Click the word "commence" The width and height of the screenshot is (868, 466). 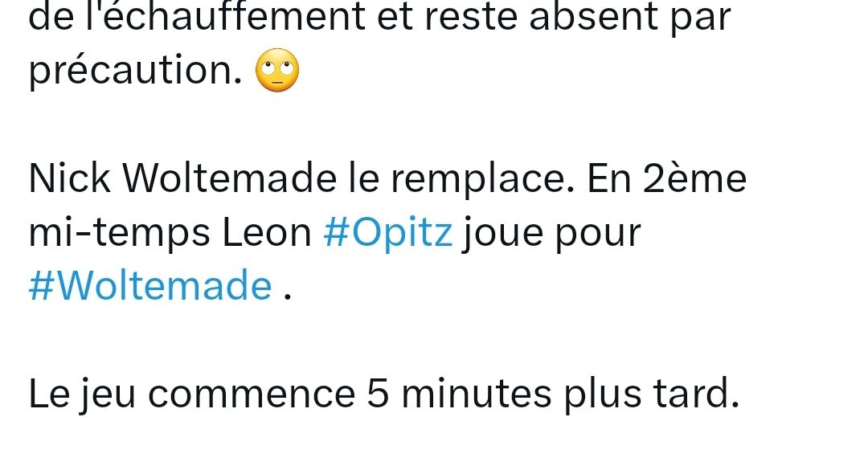tap(252, 395)
